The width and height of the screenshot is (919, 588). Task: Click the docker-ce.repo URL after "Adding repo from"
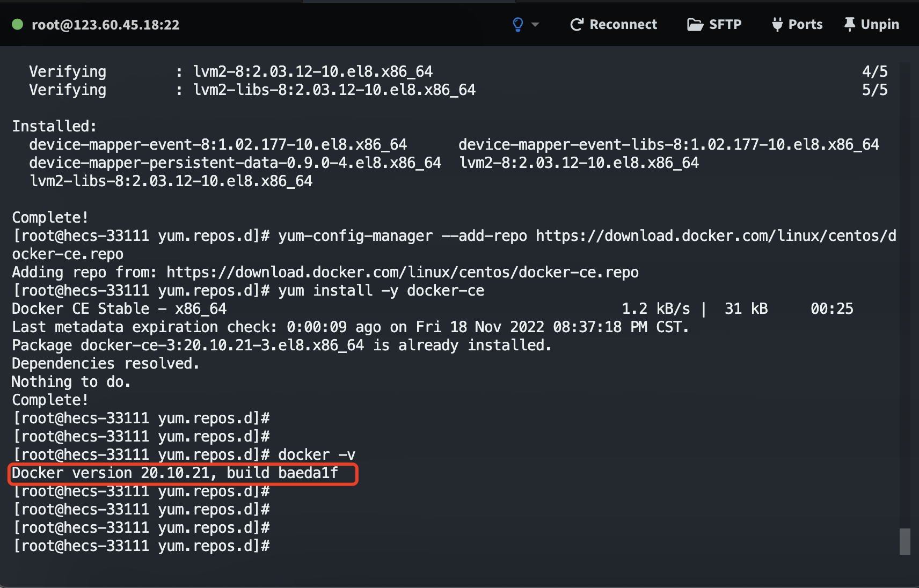coord(402,273)
